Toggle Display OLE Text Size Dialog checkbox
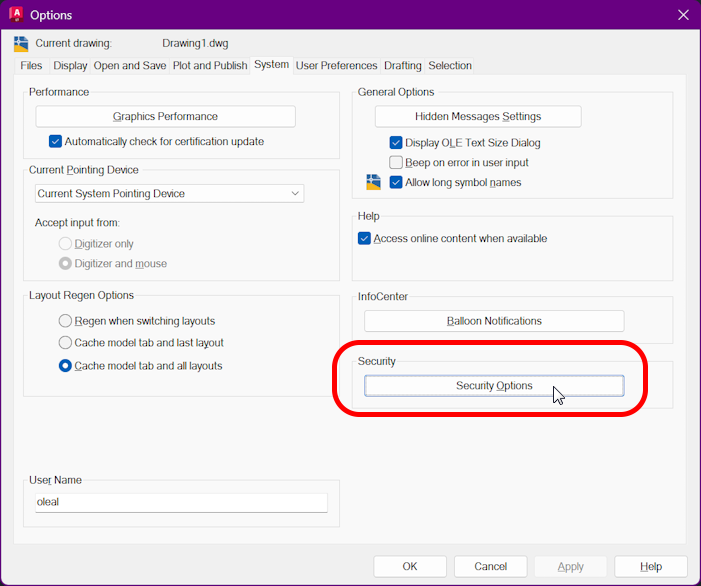This screenshot has width=701, height=586. coord(396,143)
